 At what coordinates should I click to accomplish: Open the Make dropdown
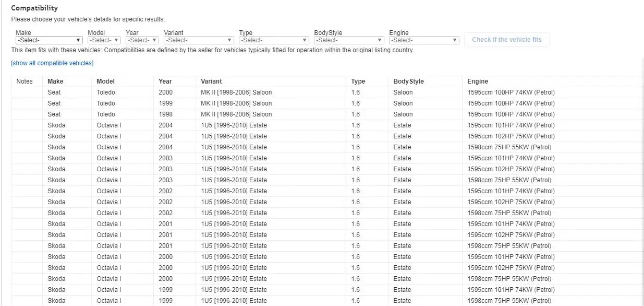[49, 40]
